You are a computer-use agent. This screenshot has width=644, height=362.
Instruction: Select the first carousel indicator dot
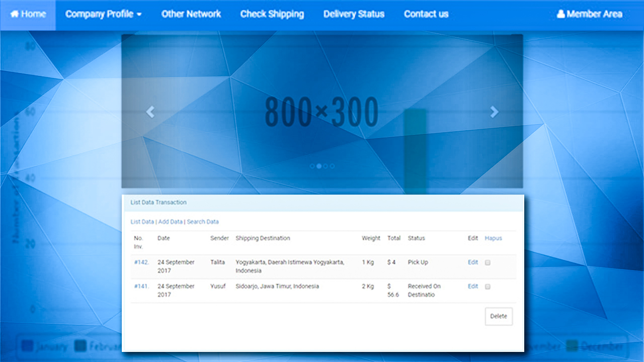[x=312, y=165]
